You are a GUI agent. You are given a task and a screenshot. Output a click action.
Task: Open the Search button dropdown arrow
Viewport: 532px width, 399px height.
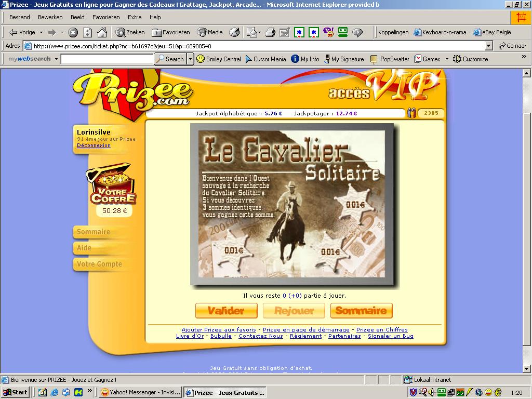point(190,59)
